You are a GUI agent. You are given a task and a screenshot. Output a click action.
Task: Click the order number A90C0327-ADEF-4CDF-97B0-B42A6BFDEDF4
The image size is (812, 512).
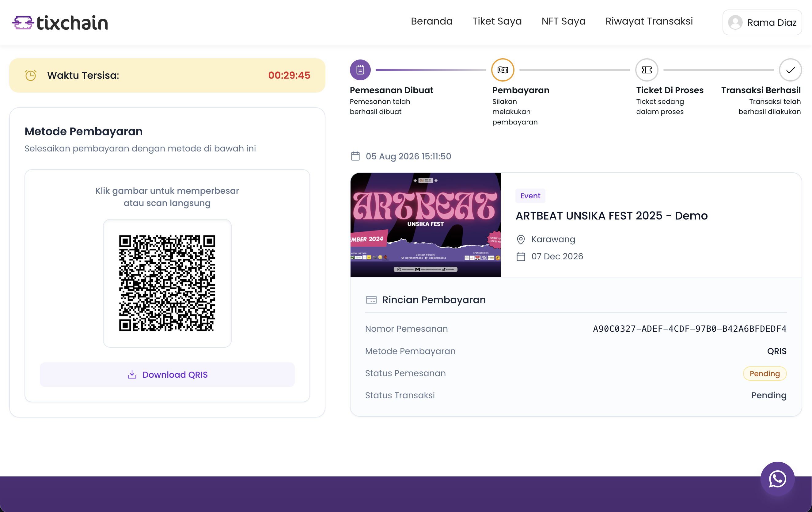690,329
